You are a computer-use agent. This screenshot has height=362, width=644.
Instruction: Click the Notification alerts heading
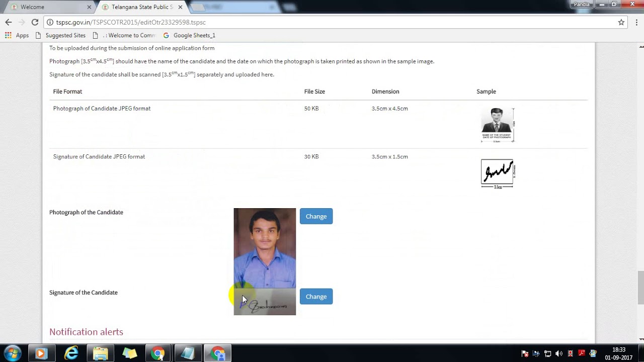click(86, 332)
